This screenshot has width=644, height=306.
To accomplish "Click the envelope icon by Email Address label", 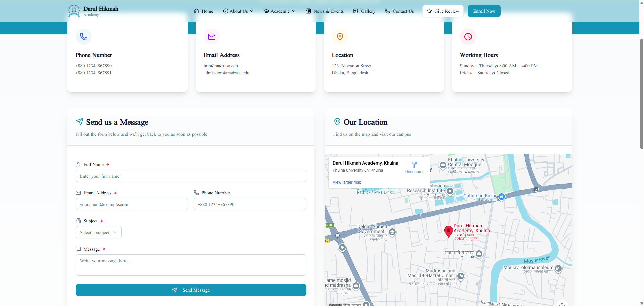I will (78, 193).
